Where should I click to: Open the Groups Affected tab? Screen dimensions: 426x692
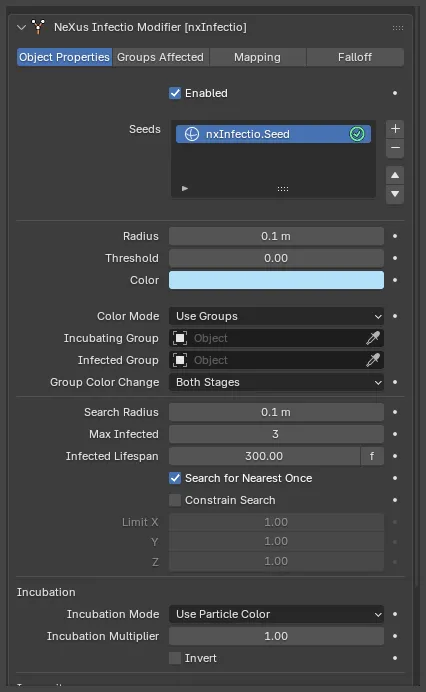tap(161, 57)
